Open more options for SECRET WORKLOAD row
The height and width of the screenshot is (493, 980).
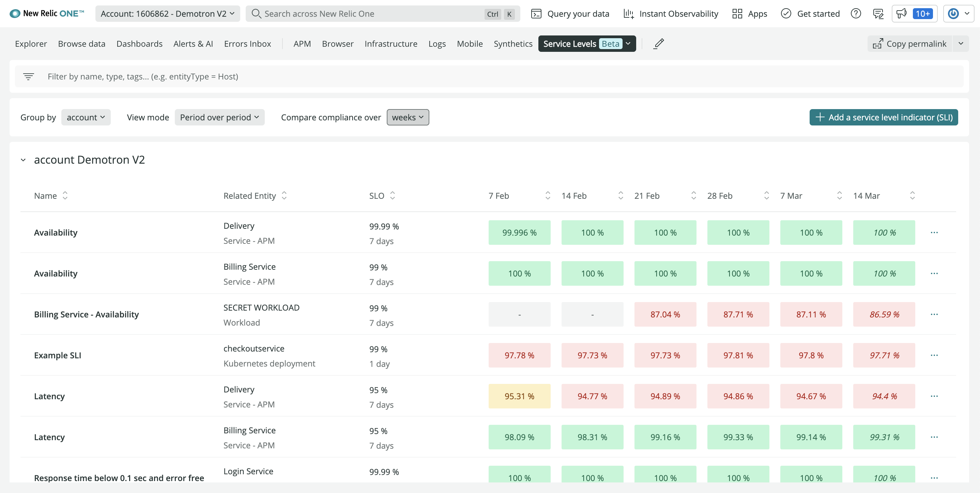934,314
